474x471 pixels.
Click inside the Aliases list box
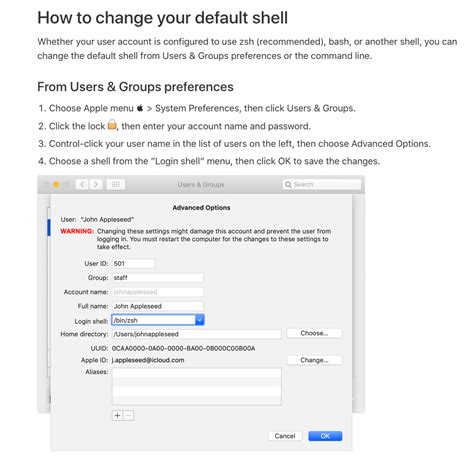197,387
